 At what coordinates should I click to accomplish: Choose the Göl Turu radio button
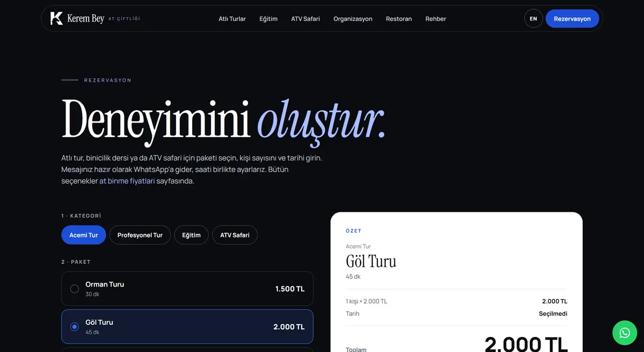point(75,327)
